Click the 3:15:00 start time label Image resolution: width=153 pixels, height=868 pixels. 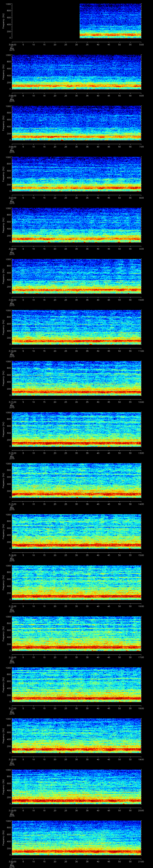[x=12, y=606]
